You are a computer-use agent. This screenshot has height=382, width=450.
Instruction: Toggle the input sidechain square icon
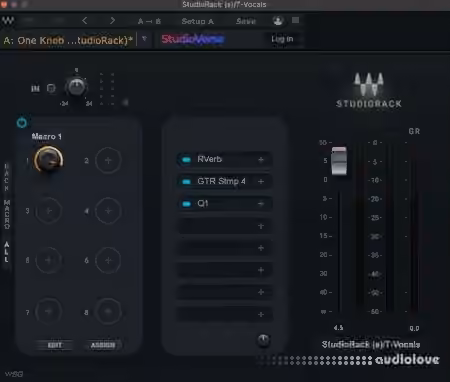51,88
